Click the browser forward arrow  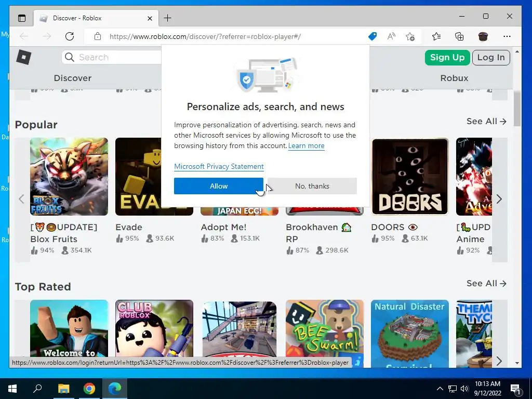47,36
